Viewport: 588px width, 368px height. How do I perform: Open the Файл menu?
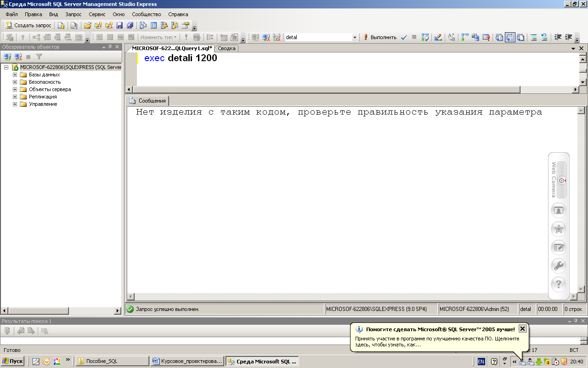(x=12, y=14)
